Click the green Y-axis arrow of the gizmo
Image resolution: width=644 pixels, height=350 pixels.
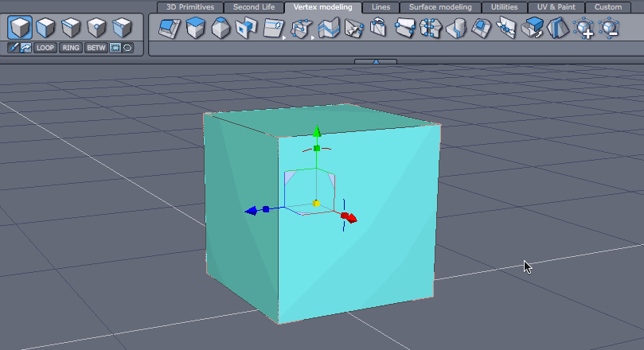tap(317, 131)
